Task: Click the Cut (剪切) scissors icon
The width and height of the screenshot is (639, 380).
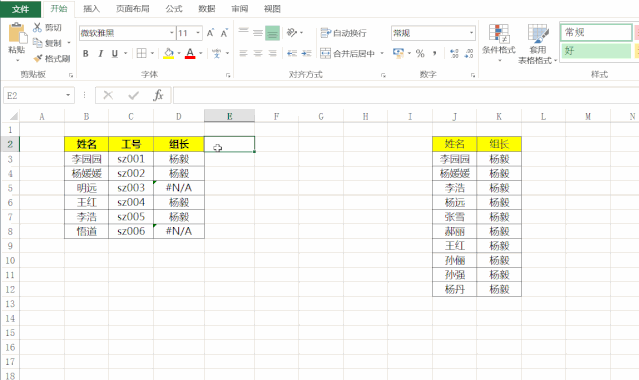Action: pyautogui.click(x=37, y=27)
